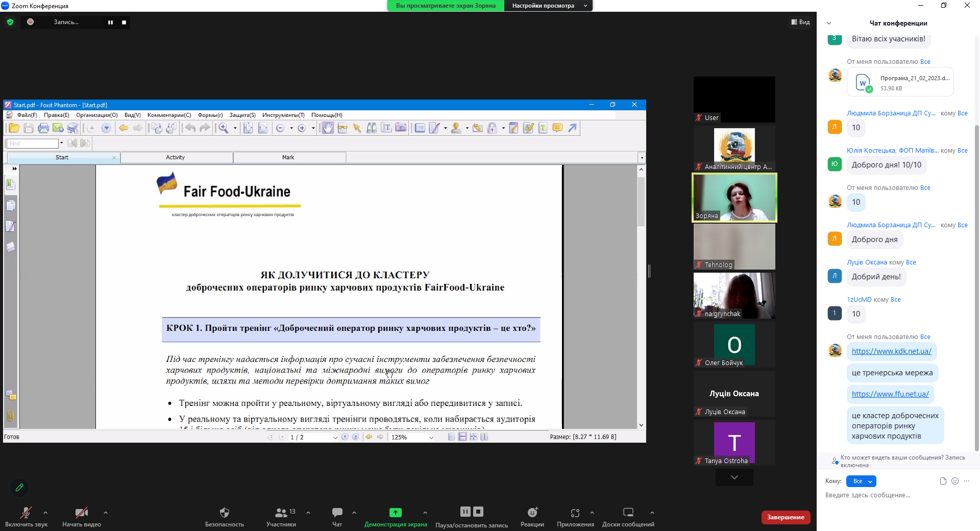This screenshot has height=531, width=980.
Task: Click the Find search field in Foxit
Action: click(x=33, y=143)
